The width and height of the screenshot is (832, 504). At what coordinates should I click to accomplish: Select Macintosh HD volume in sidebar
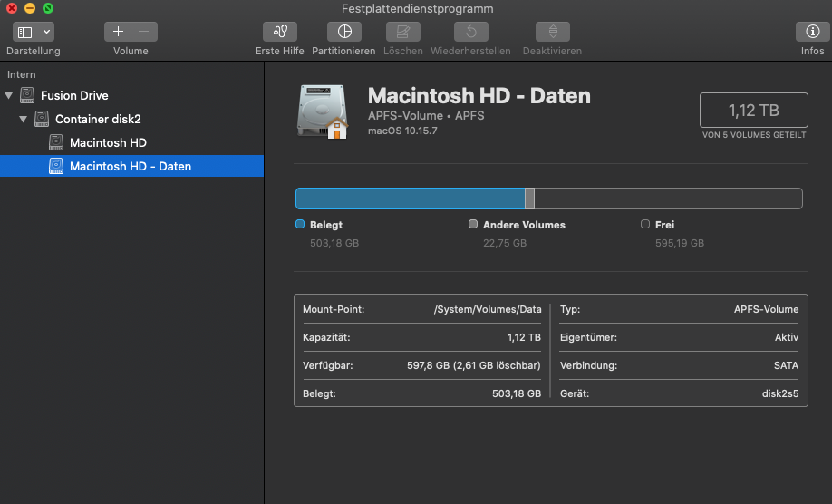point(108,142)
